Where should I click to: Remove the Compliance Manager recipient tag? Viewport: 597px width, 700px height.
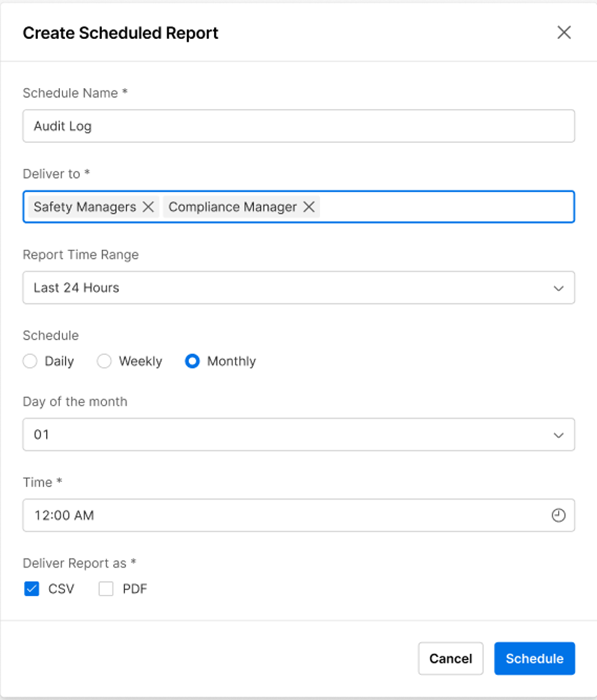pyautogui.click(x=309, y=207)
